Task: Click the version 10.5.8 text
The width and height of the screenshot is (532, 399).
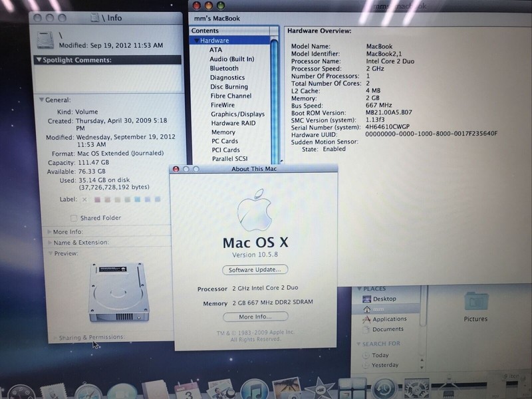Action: pos(255,255)
